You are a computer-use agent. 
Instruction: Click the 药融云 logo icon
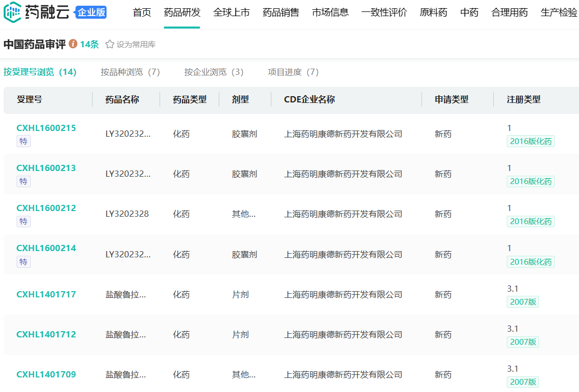click(12, 13)
